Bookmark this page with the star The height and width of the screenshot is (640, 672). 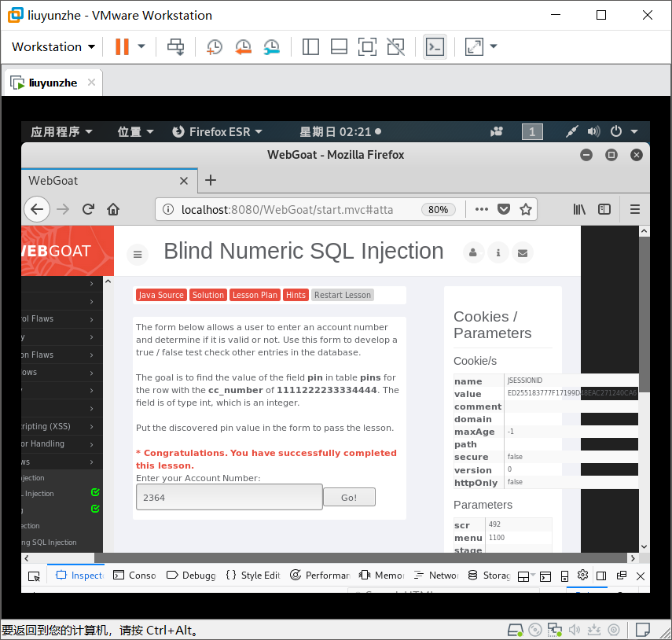coord(526,209)
